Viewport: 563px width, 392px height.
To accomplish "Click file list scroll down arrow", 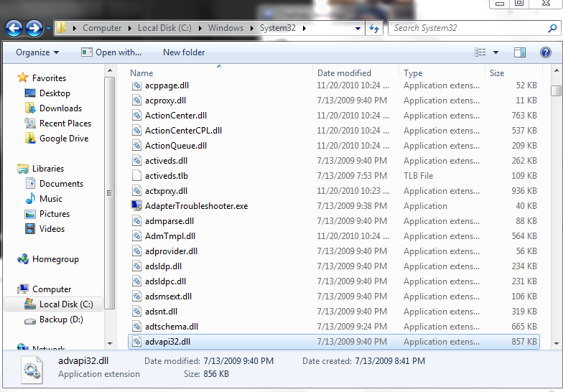I will pos(557,344).
